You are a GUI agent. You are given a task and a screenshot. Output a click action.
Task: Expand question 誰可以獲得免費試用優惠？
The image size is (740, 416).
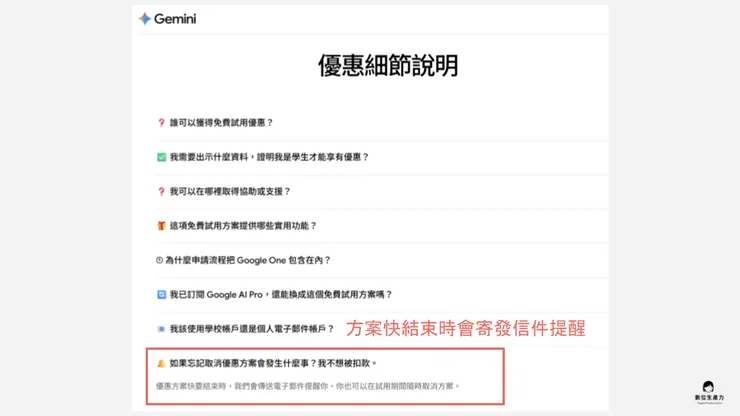click(x=221, y=123)
